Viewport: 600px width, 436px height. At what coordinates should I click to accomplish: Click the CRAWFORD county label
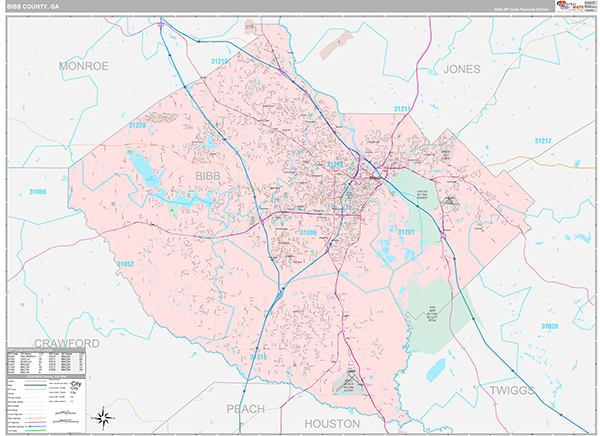pos(67,343)
